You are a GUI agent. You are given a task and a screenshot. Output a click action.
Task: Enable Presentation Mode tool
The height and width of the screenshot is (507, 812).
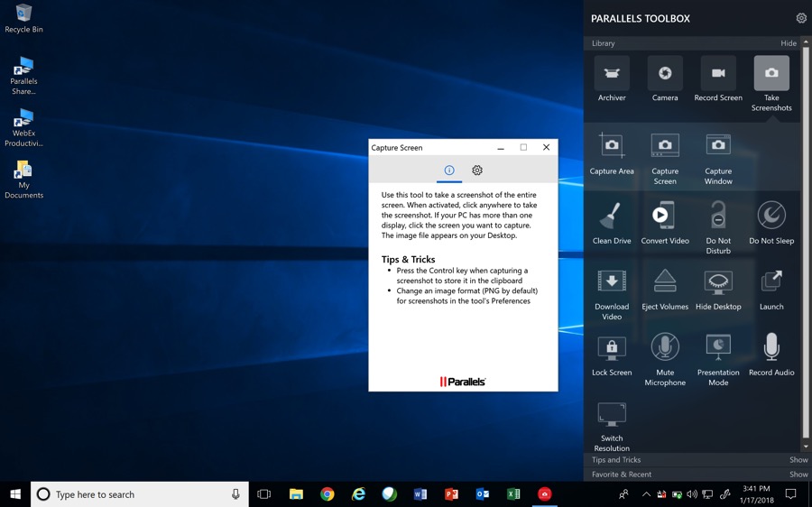click(718, 360)
